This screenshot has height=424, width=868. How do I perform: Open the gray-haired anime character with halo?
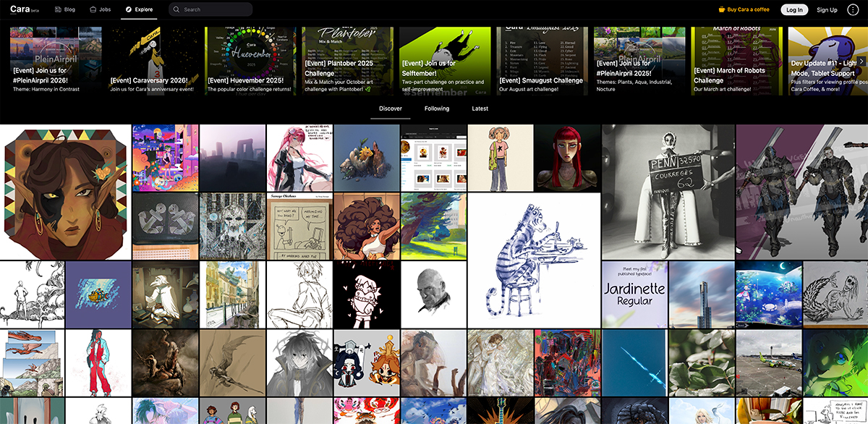click(299, 363)
